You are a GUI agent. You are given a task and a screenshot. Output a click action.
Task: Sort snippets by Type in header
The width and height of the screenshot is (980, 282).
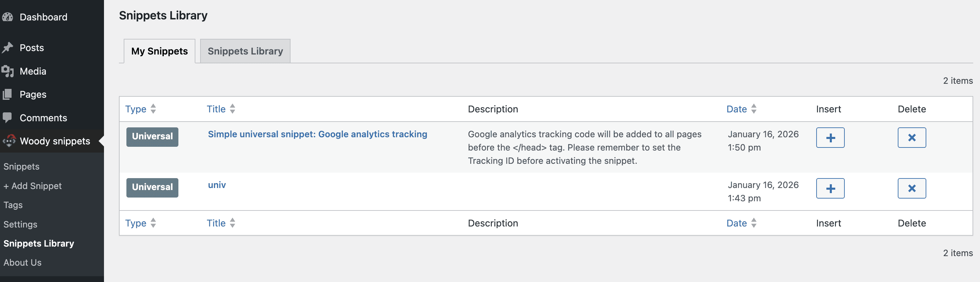[x=136, y=109]
